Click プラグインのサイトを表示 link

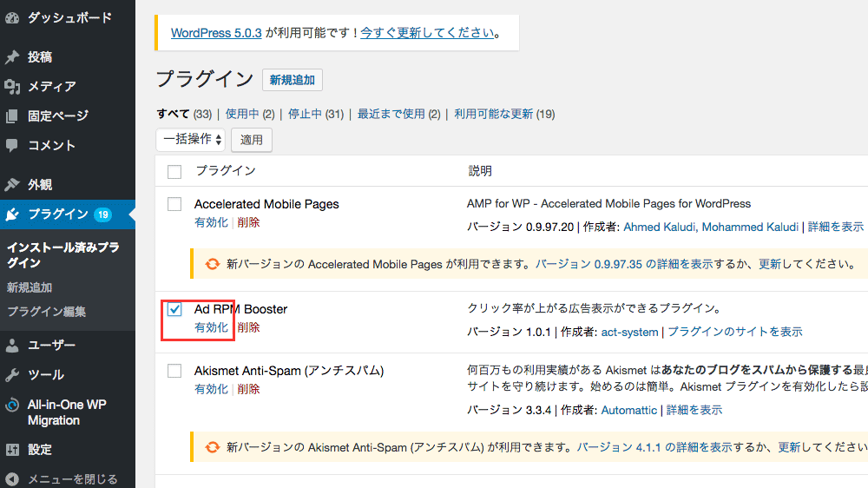735,332
